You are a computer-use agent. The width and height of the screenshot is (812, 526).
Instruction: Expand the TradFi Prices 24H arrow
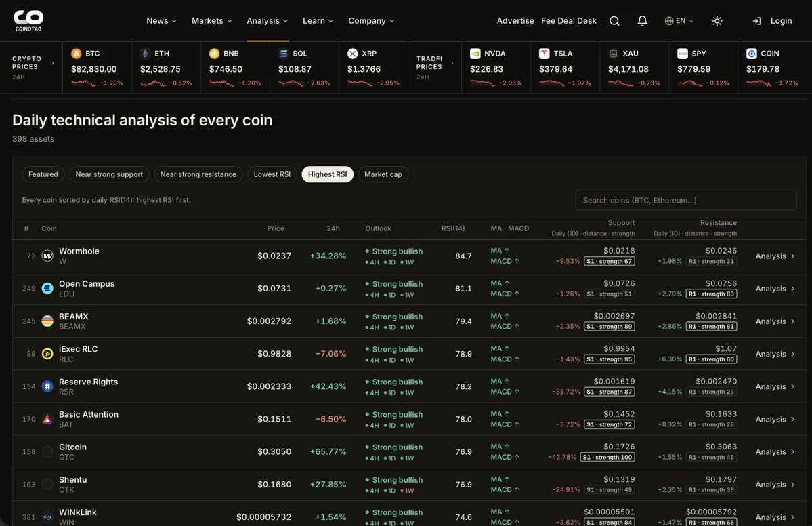pos(452,63)
